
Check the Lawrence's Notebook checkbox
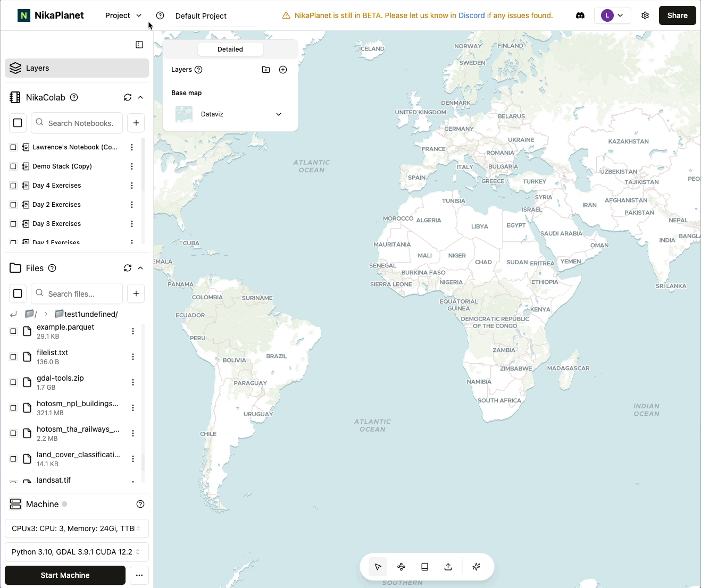coord(13,147)
